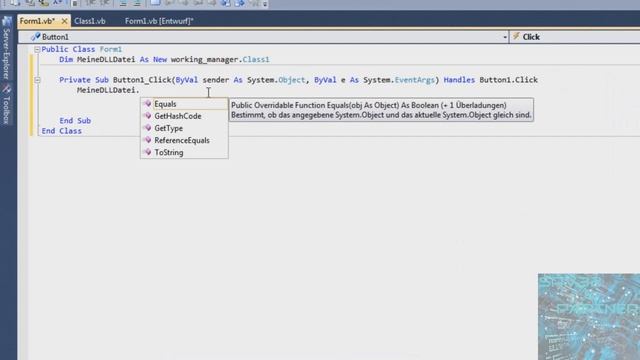Click the blue circuit thumbnail image

coord(589,317)
